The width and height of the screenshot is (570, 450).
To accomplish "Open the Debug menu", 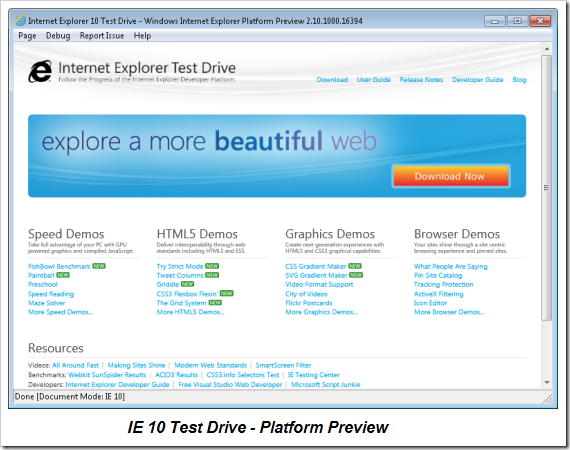I will coord(58,36).
